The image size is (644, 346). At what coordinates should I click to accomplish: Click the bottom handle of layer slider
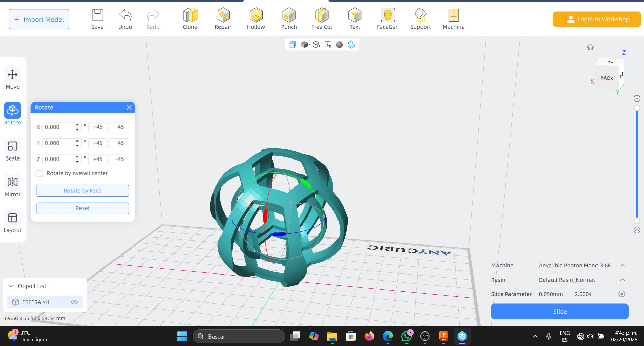637,221
